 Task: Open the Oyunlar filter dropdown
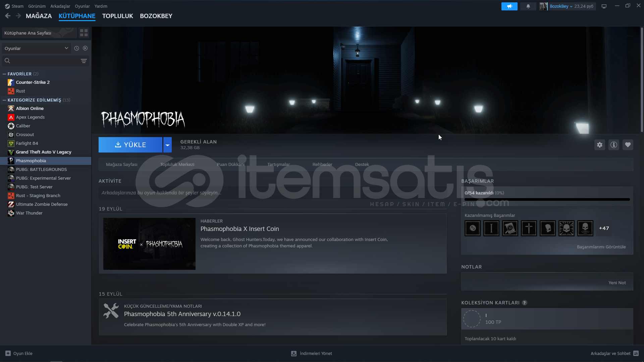pyautogui.click(x=36, y=48)
